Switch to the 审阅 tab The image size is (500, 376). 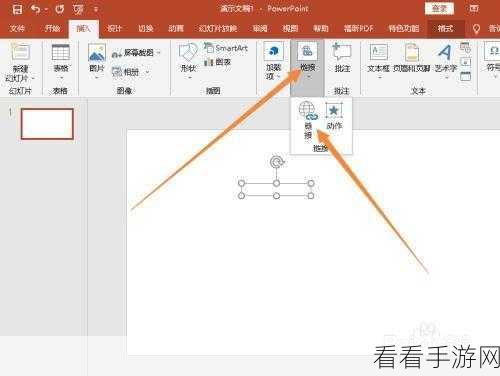point(260,28)
